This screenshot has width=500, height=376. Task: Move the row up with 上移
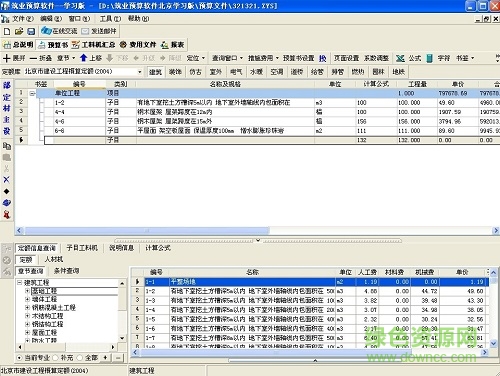coord(91,58)
